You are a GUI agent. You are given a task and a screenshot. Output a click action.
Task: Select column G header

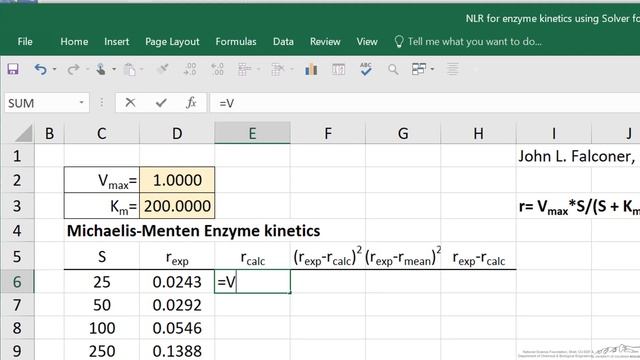403,133
